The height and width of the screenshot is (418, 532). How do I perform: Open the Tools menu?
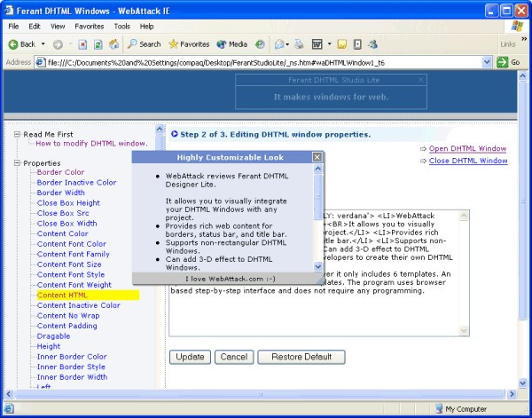(x=121, y=27)
